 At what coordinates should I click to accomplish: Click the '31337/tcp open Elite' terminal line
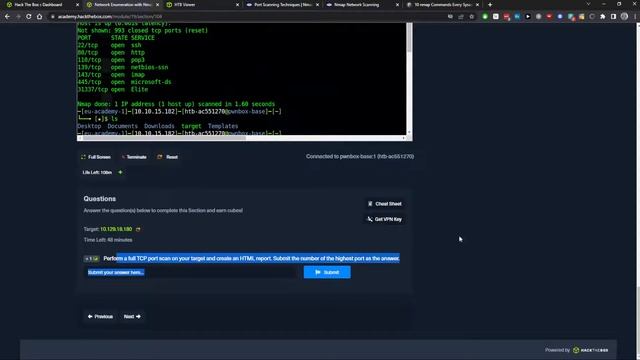[113, 89]
